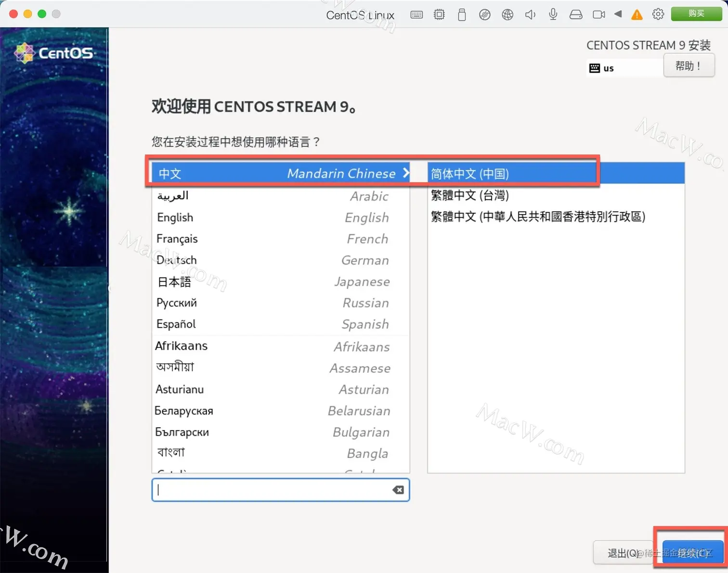This screenshot has width=728, height=573.
Task: Open the settings gear icon
Action: (x=658, y=14)
